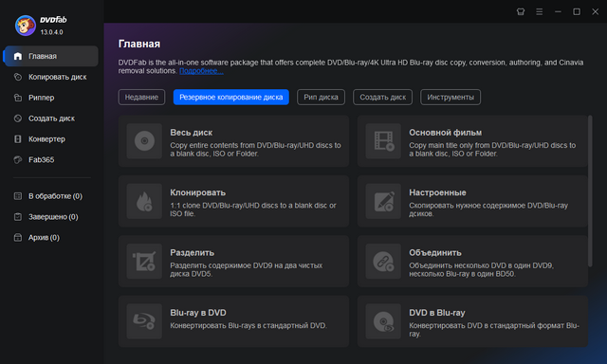Click the 'Разделить содержимое DVD9' description
The image size is (607, 364).
tap(247, 269)
